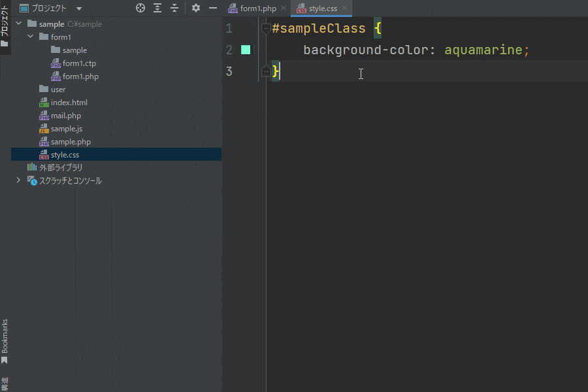
Task: Open the プロジェクト side tool window button
Action: (5, 26)
